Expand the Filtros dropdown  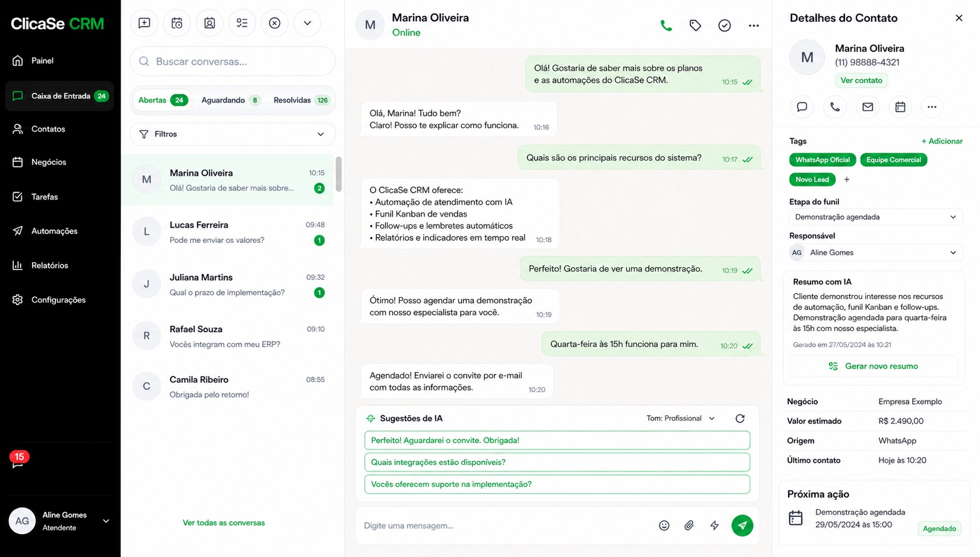click(233, 134)
